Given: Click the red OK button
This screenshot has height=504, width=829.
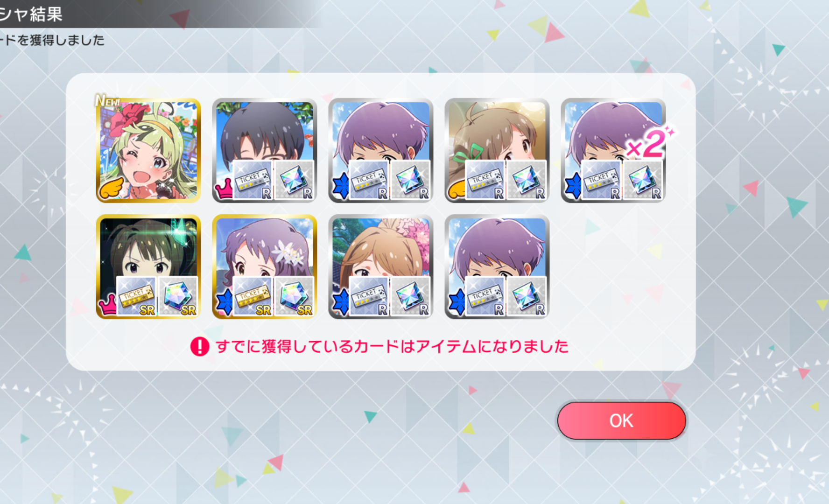Looking at the screenshot, I should point(621,420).
